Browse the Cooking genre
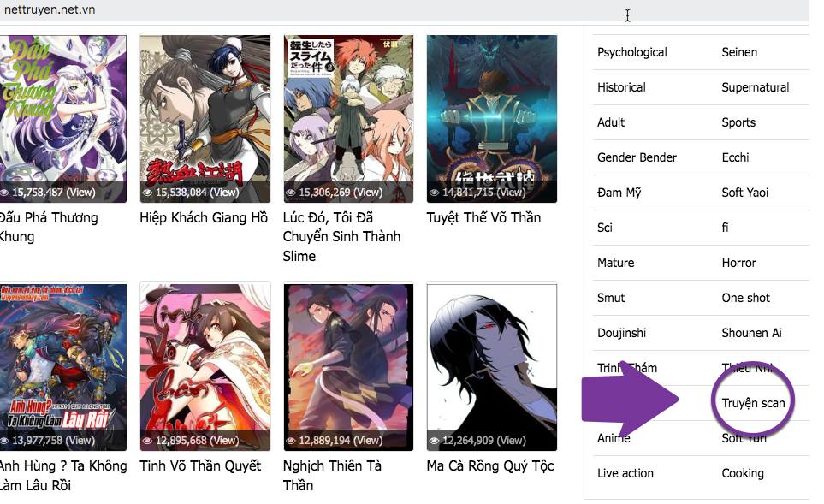This screenshot has width=824, height=504. (x=743, y=473)
